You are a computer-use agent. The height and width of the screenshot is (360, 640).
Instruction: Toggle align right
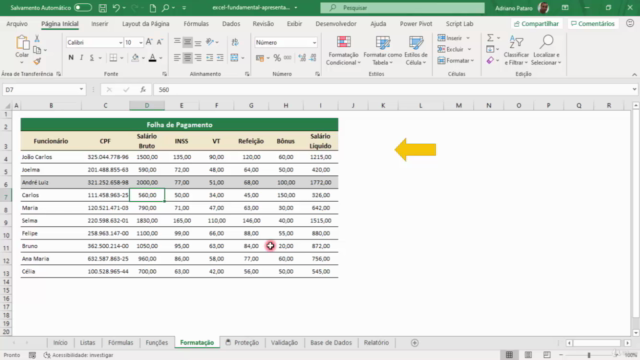[x=198, y=58]
